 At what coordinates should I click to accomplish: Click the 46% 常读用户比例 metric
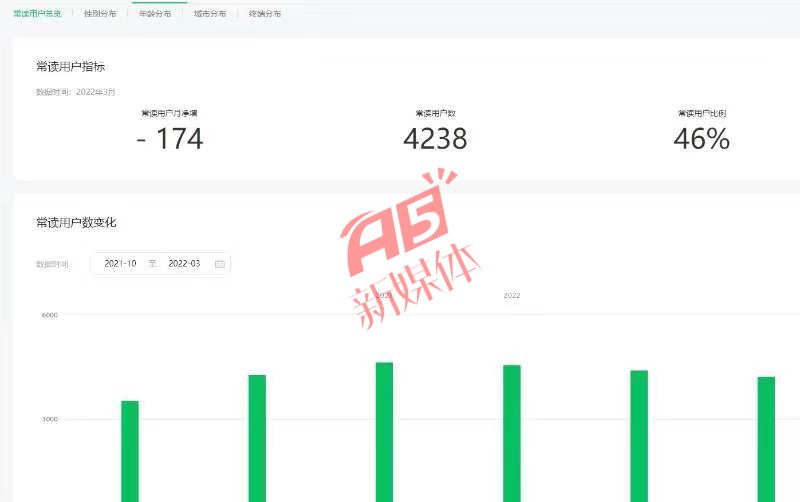(x=702, y=138)
